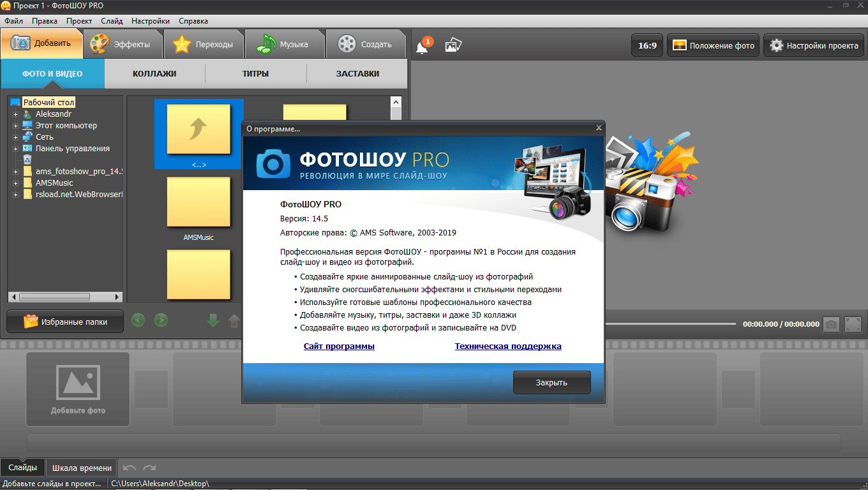Switch to the Шкала времени tab
This screenshot has width=868, height=490.
82,468
